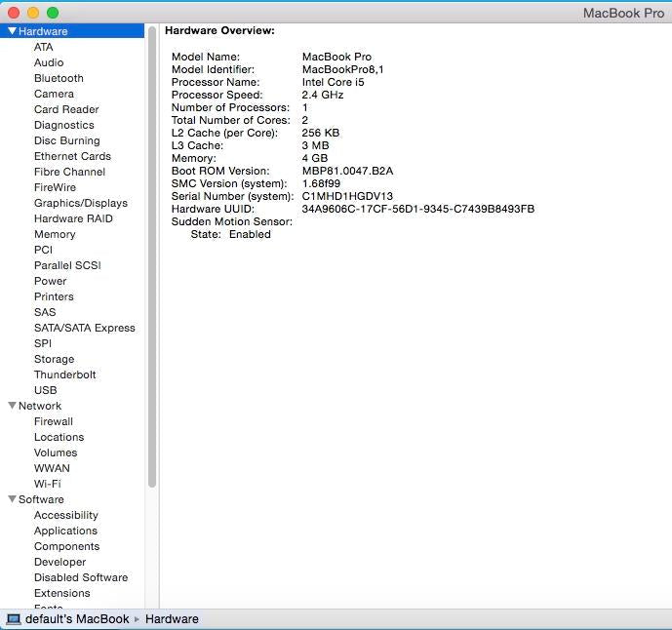Collapse the Software disclosure triangle
This screenshot has height=630, width=672.
12,499
